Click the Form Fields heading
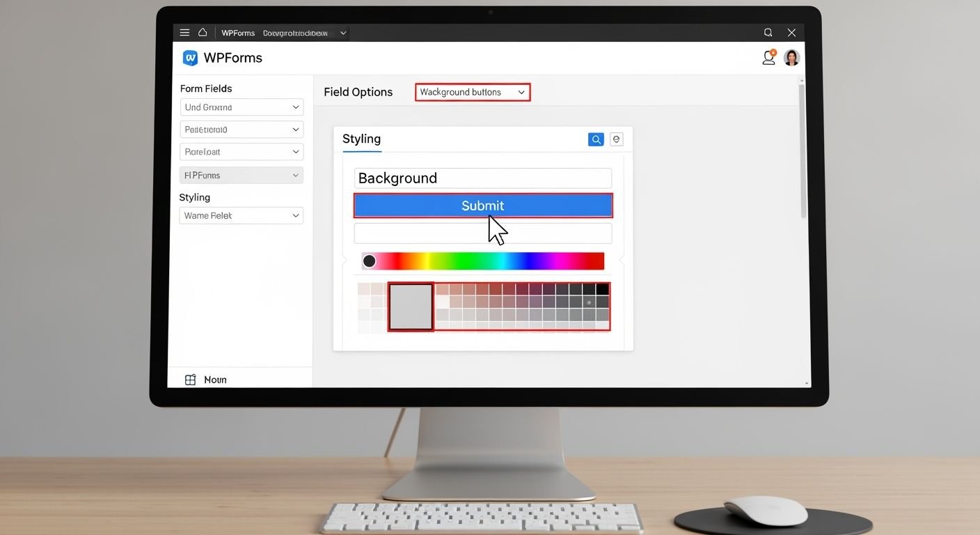Screen dimensions: 980x535 (206, 88)
